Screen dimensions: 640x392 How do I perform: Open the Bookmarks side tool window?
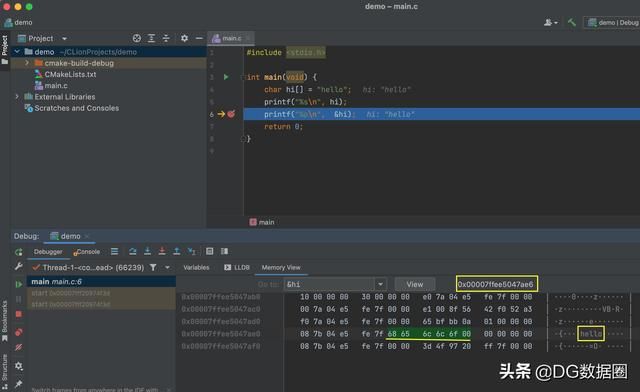click(4, 321)
